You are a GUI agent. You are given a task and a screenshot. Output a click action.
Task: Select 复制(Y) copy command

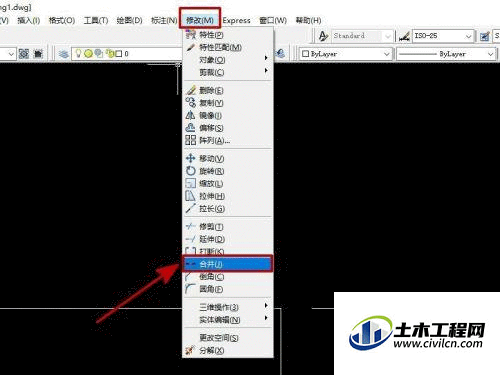pyautogui.click(x=228, y=103)
